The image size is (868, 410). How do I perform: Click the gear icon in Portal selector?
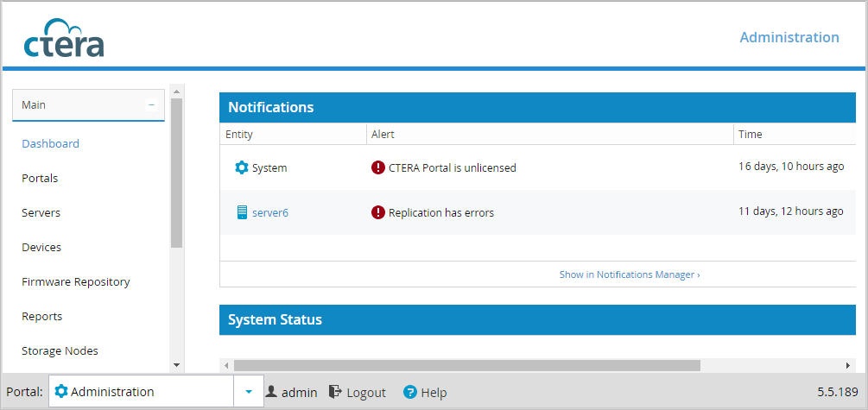(x=61, y=392)
